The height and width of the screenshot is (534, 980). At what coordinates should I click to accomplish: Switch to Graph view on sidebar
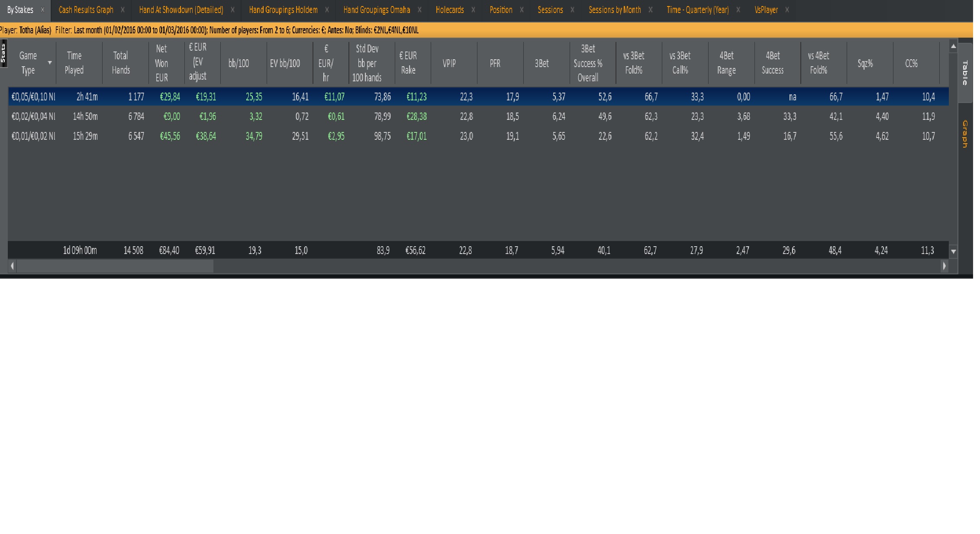[964, 134]
